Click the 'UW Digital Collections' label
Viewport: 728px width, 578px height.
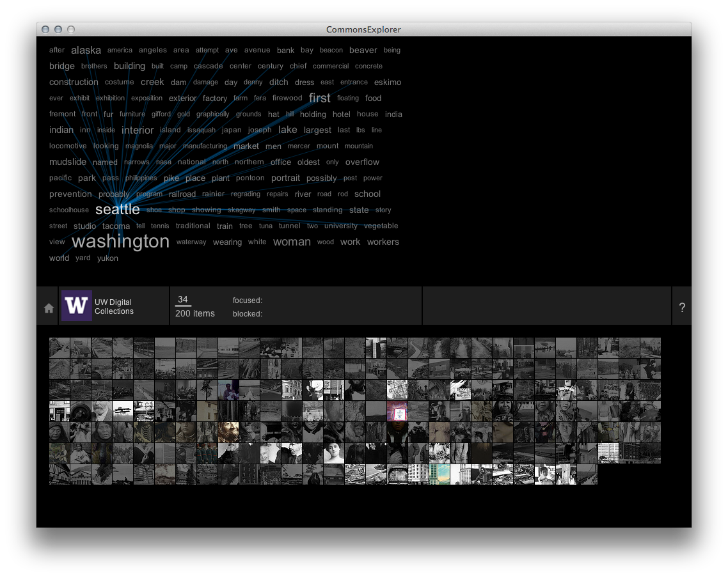[114, 307]
